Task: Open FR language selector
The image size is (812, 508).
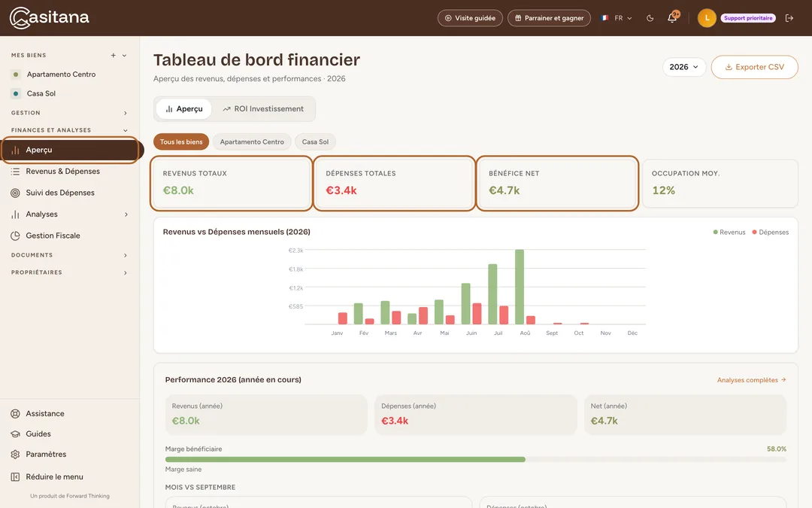Action: [x=617, y=18]
